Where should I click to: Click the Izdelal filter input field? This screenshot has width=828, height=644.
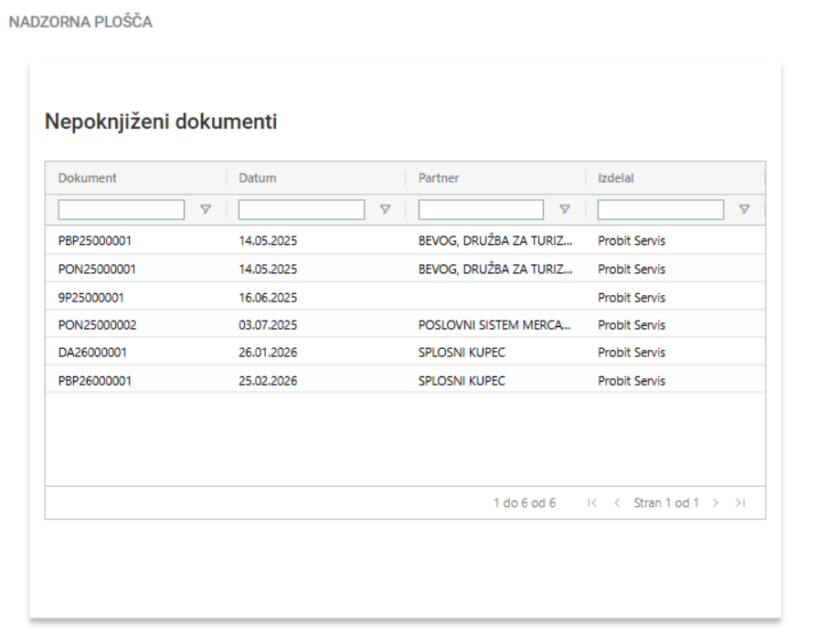(x=660, y=209)
